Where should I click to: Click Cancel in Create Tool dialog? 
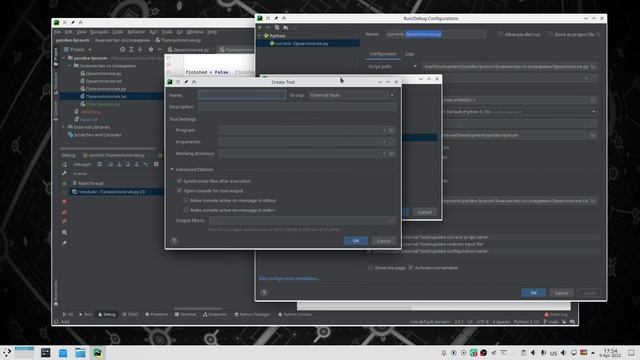(383, 240)
